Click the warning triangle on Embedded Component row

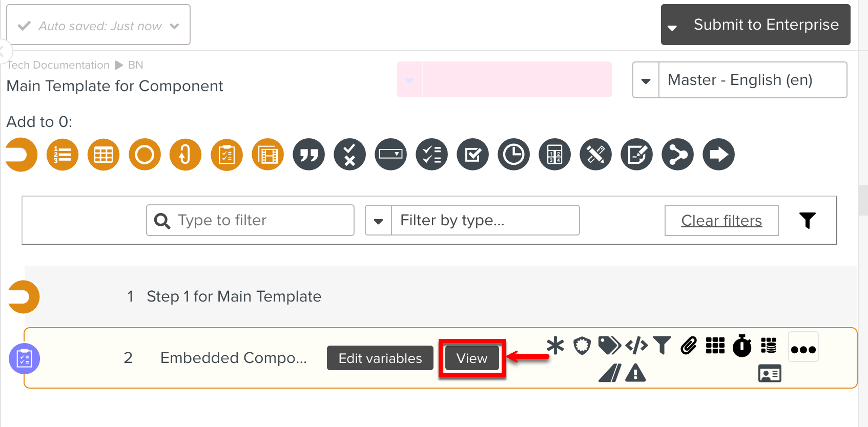click(x=635, y=373)
